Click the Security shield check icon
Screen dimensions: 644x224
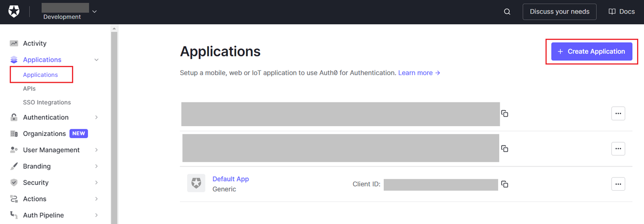(14, 183)
